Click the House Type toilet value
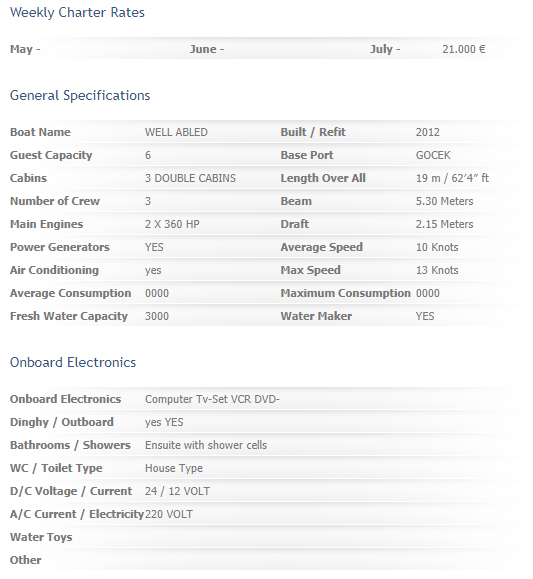 pyautogui.click(x=174, y=468)
